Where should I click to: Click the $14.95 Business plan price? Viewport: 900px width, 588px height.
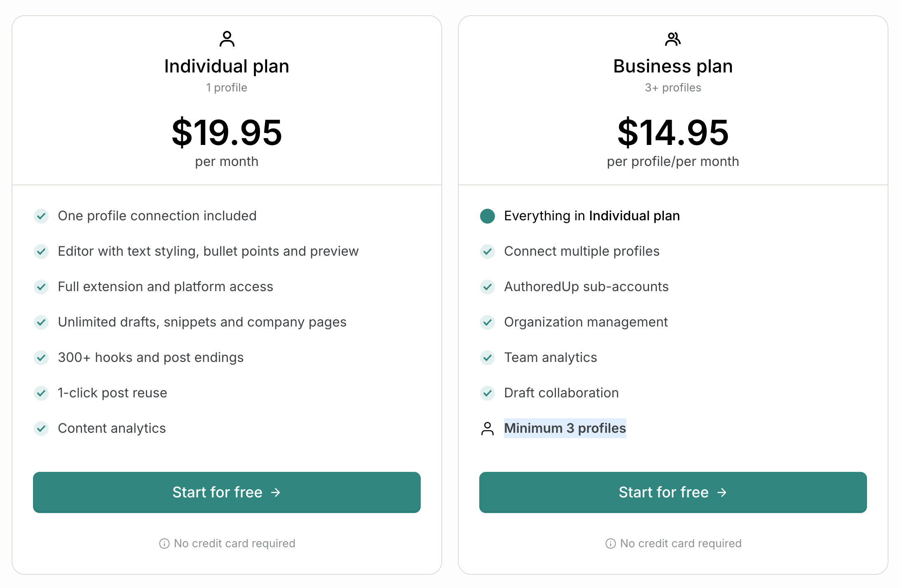click(673, 133)
